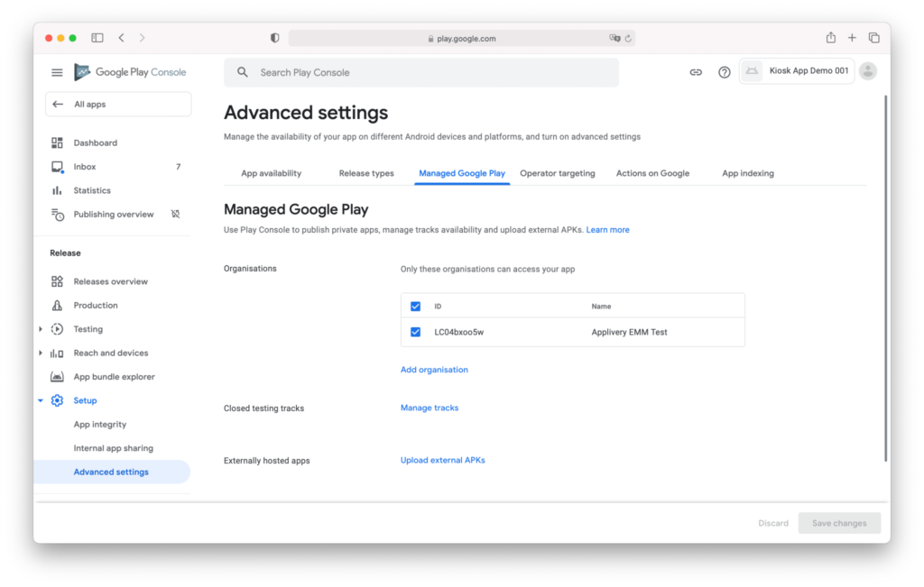This screenshot has width=924, height=587.
Task: Click the link sharing icon near help
Action: pyautogui.click(x=696, y=71)
